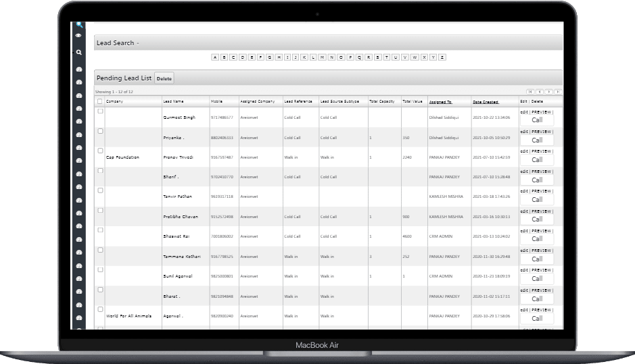Select the Sharif row checkbox

101,171
